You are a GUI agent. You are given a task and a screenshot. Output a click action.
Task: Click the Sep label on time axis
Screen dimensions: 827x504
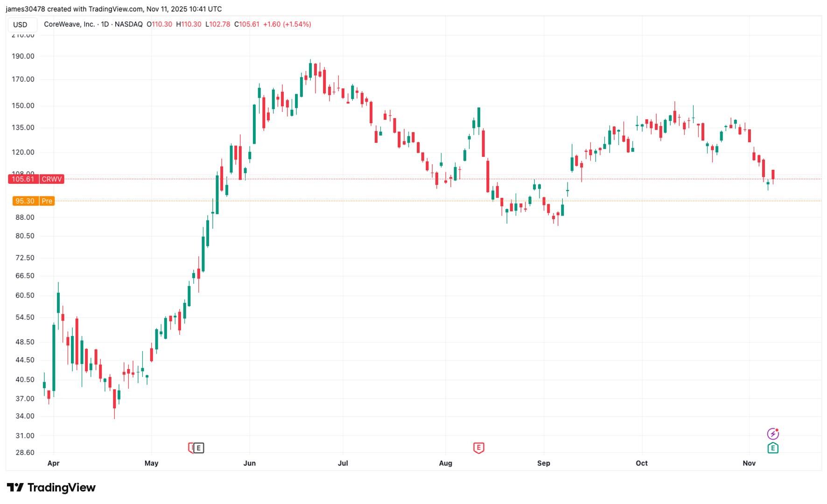point(544,463)
